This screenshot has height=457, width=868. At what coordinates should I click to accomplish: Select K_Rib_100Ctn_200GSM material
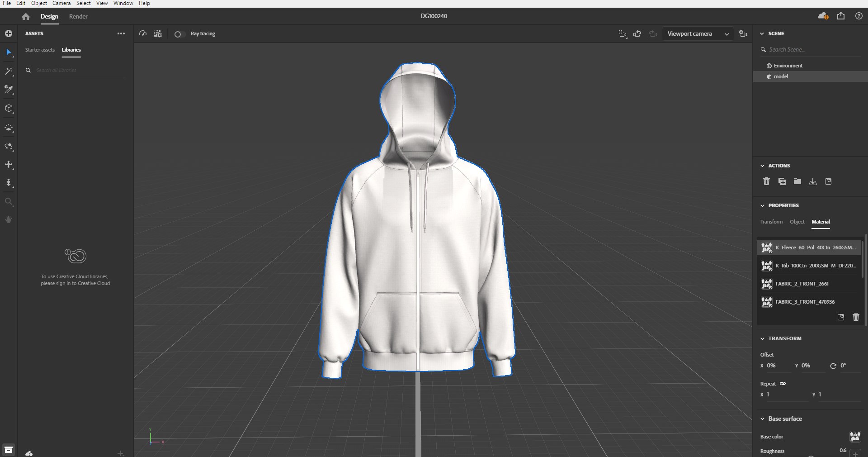pos(809,266)
